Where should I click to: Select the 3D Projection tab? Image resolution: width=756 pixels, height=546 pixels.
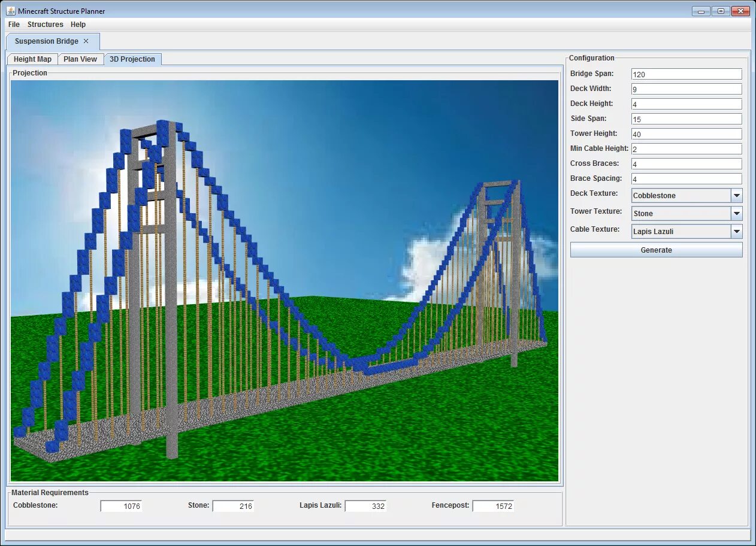pos(132,59)
